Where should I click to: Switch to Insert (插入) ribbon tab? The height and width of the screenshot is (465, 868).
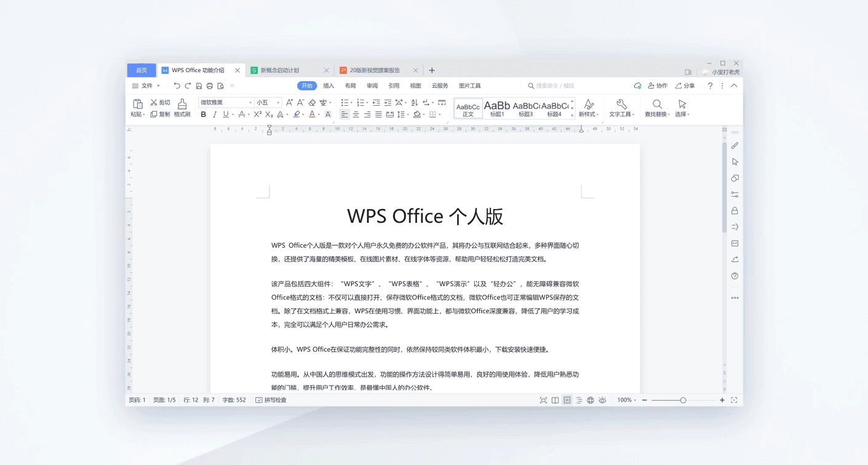click(328, 86)
